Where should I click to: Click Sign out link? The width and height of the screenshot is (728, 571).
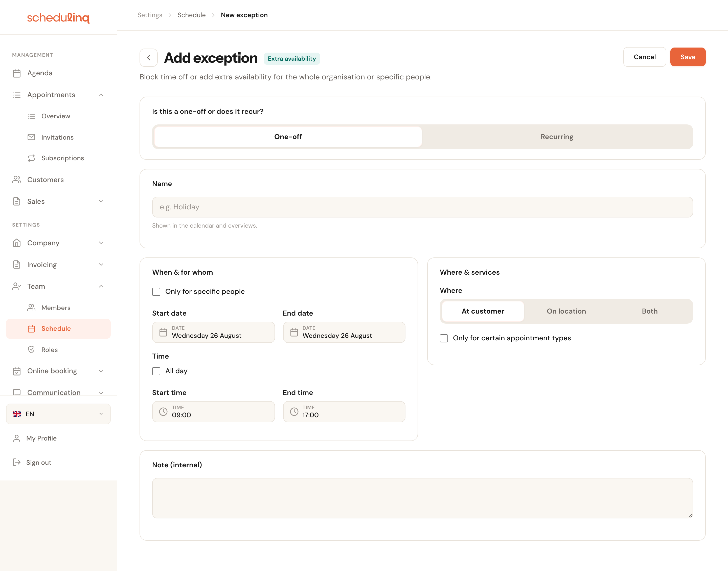(x=39, y=463)
